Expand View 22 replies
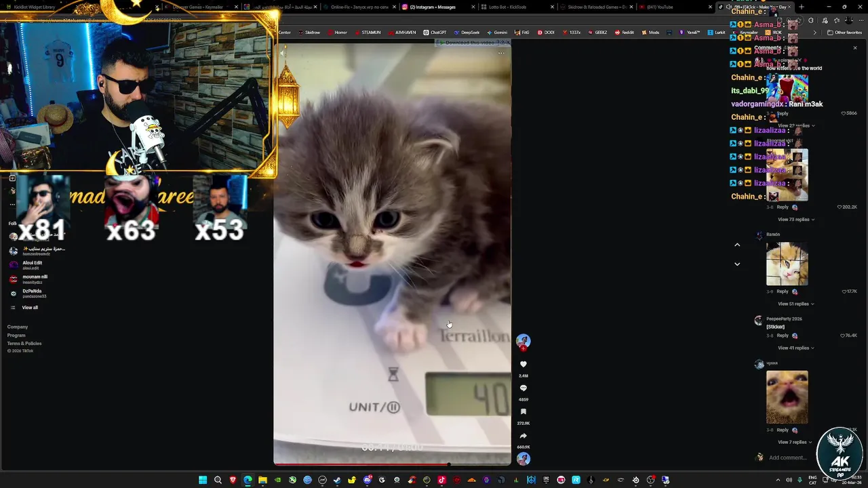The height and width of the screenshot is (488, 868). [796, 126]
